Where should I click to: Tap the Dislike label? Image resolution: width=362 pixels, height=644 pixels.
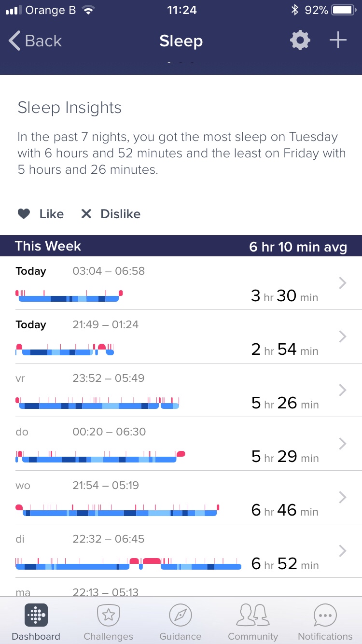[x=120, y=214]
